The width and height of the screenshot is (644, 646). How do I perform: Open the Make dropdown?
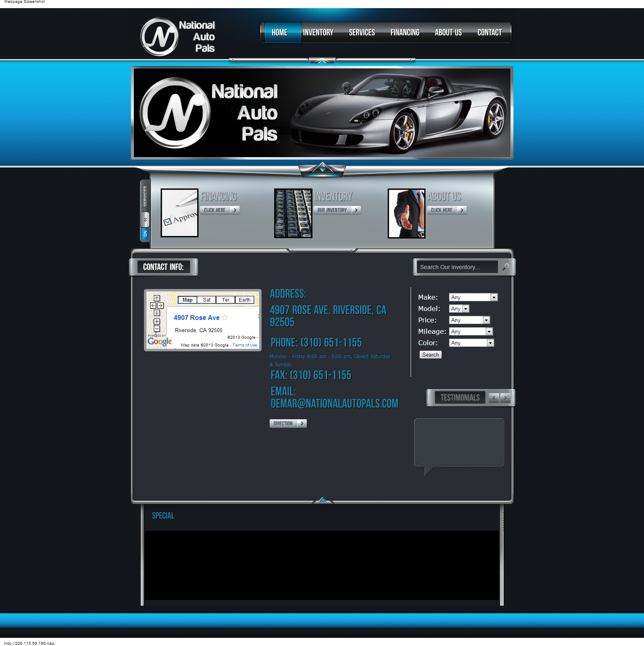(473, 297)
